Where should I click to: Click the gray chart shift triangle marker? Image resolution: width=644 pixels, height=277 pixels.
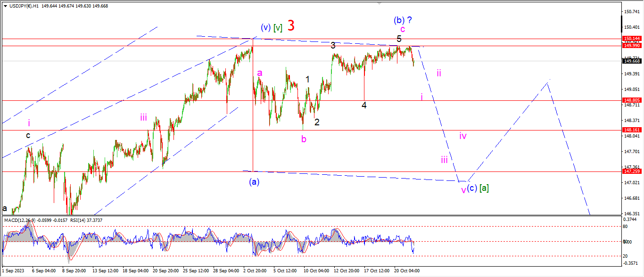click(x=379, y=3)
